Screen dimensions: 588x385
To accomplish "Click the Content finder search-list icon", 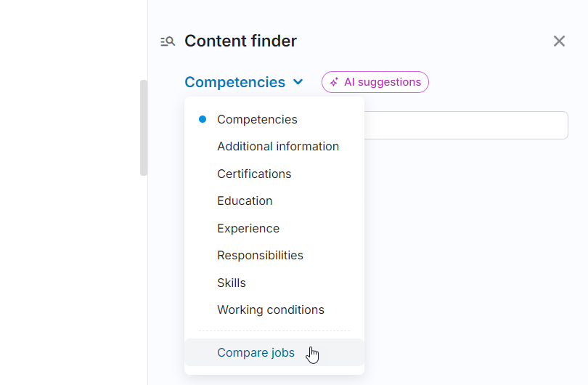I will pyautogui.click(x=168, y=41).
